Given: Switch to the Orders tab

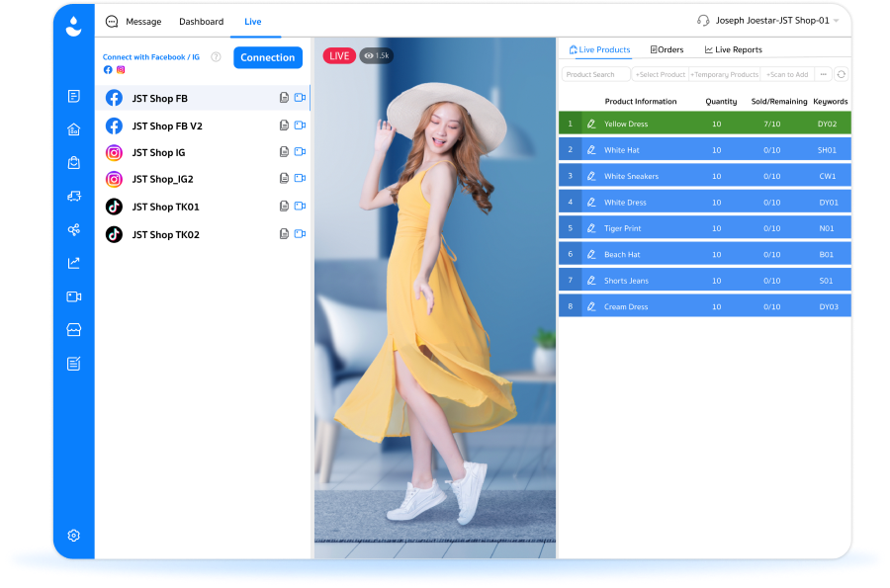Looking at the screenshot, I should coord(667,49).
